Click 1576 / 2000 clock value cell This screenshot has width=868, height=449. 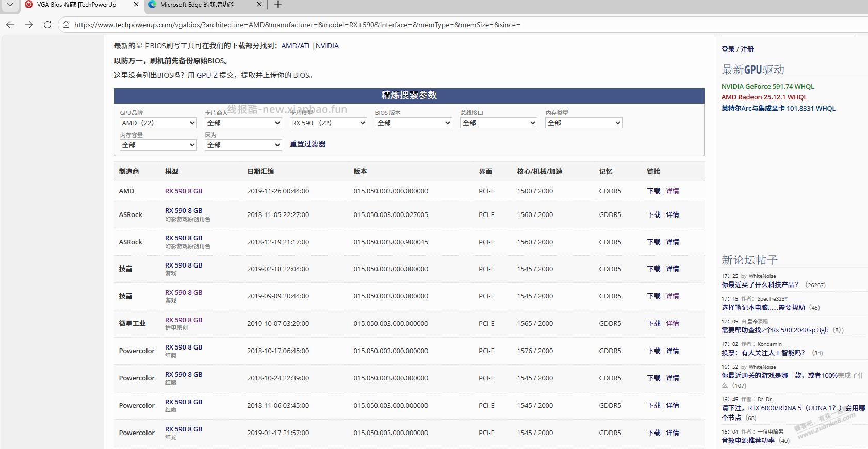click(535, 351)
